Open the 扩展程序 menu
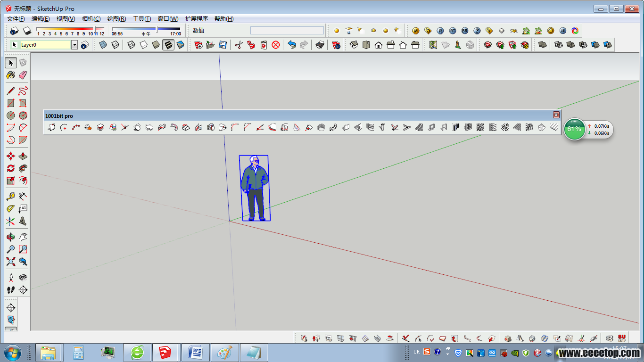 point(197,19)
